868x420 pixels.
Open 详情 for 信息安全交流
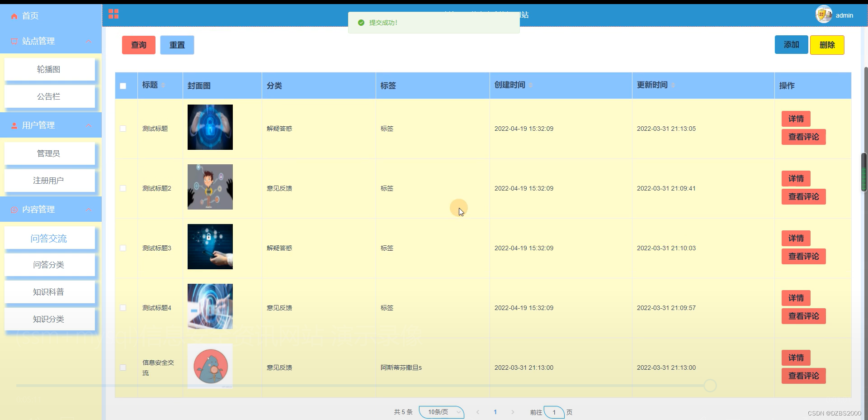pos(796,358)
